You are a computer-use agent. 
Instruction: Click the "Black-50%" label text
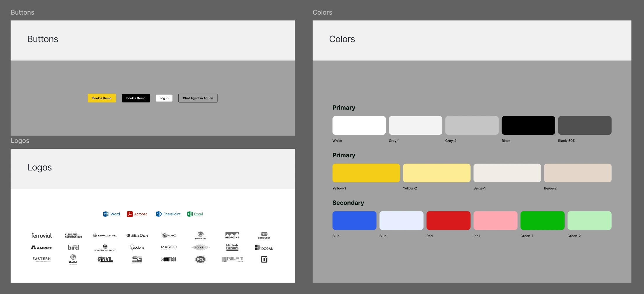[567, 141]
